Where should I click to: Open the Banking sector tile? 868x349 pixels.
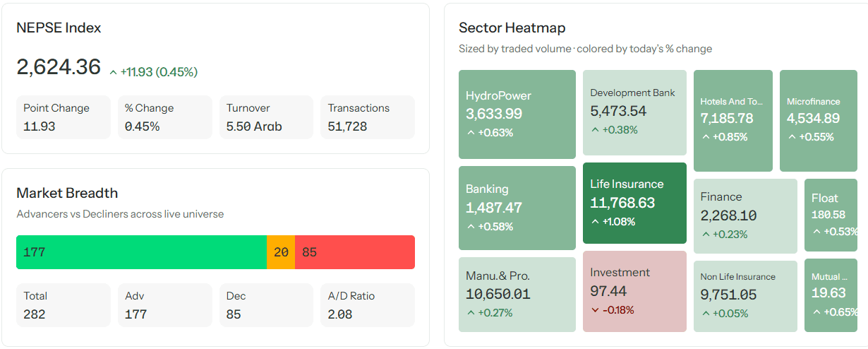pyautogui.click(x=517, y=208)
